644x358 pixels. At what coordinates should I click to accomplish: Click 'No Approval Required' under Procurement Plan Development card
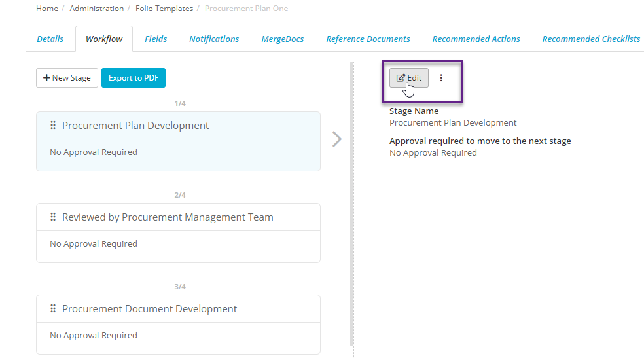tap(94, 152)
